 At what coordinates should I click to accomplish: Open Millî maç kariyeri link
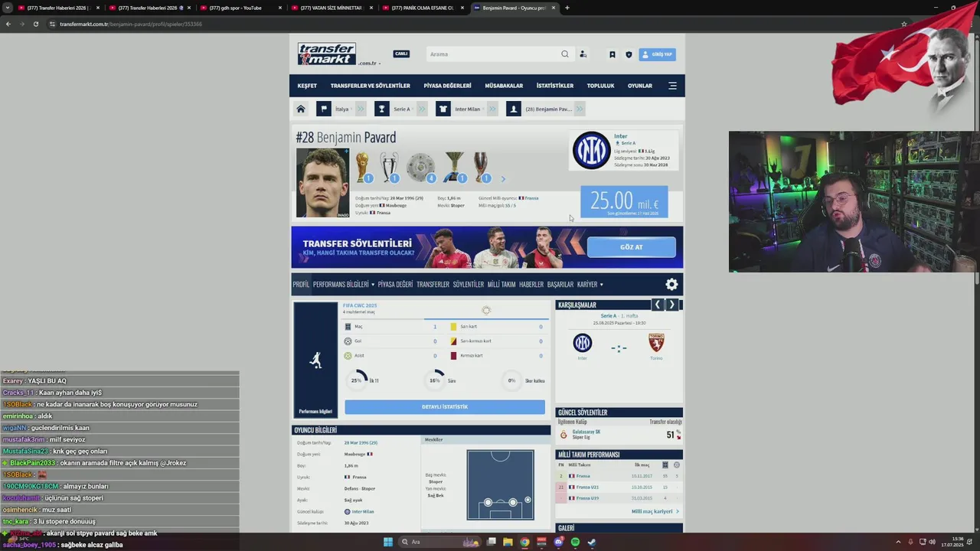pyautogui.click(x=655, y=511)
